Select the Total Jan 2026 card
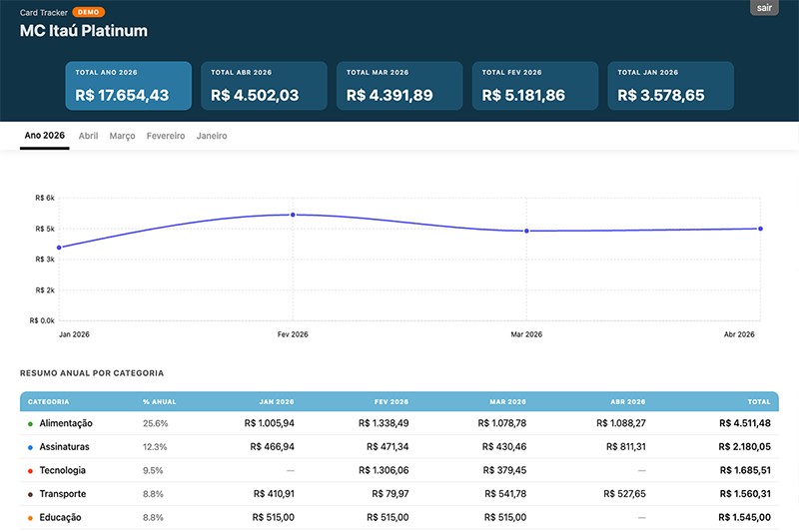The width and height of the screenshot is (799, 532). (670, 86)
